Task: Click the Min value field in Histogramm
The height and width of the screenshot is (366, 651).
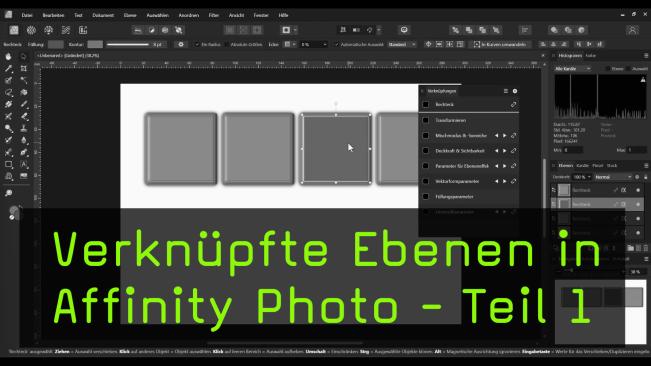Action: (573, 150)
